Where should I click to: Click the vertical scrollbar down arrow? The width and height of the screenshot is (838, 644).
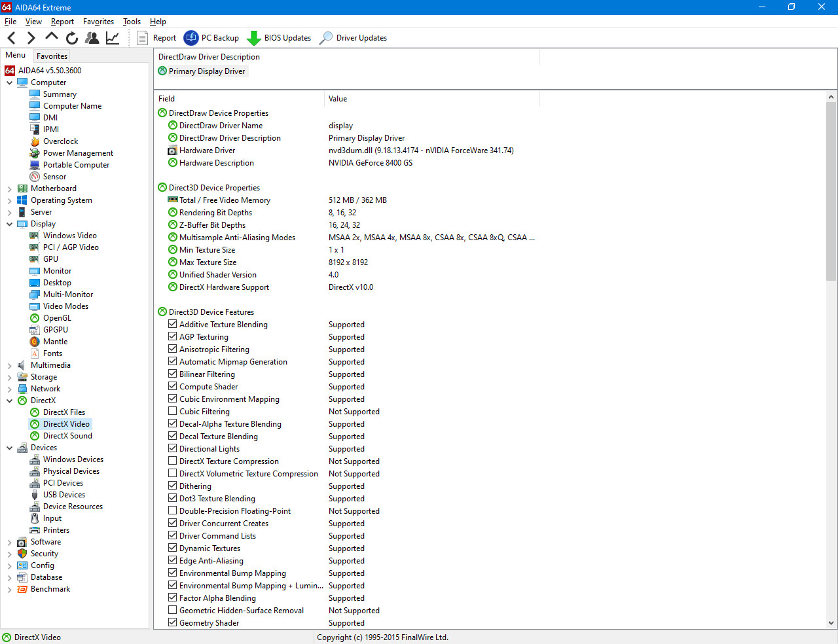tap(831, 623)
